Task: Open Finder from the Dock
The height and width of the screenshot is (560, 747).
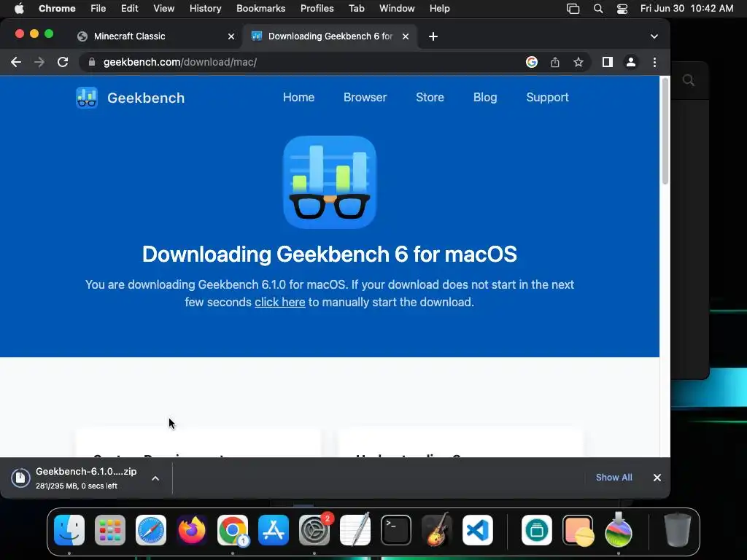Action: pyautogui.click(x=69, y=530)
